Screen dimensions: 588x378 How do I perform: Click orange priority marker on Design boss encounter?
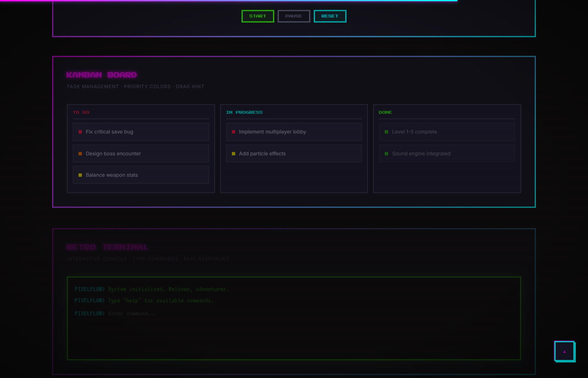click(x=80, y=154)
